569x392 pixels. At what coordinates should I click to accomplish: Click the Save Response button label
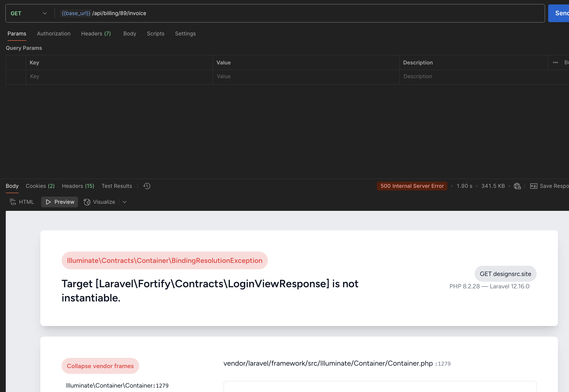click(x=554, y=186)
